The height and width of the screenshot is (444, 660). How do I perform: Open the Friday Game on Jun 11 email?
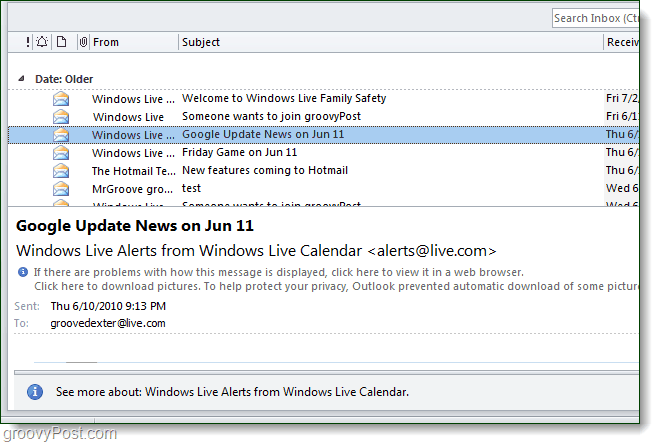pyautogui.click(x=239, y=152)
